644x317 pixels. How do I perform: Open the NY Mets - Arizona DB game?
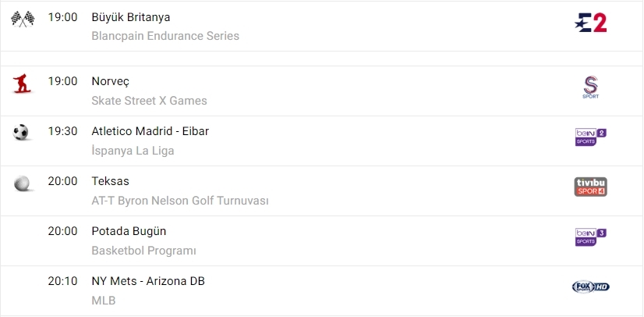(148, 281)
